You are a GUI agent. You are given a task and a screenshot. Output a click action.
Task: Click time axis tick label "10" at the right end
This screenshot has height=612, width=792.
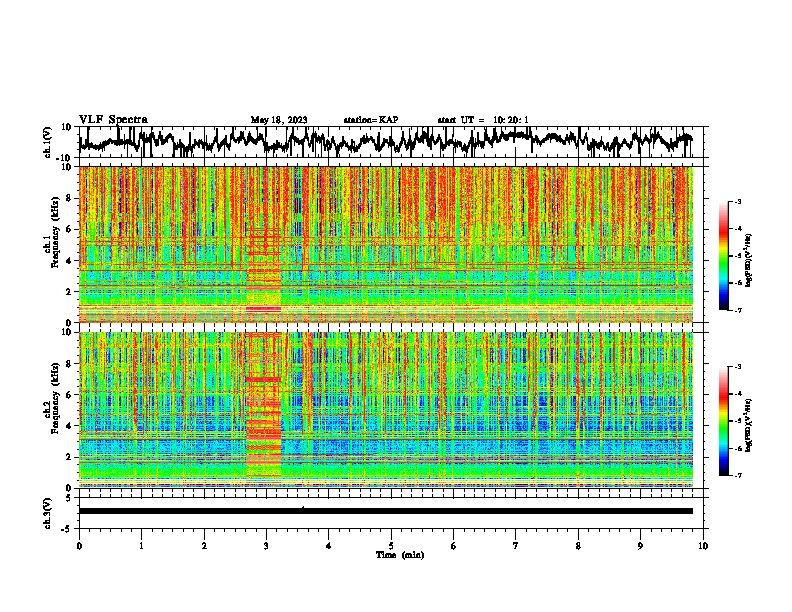703,546
